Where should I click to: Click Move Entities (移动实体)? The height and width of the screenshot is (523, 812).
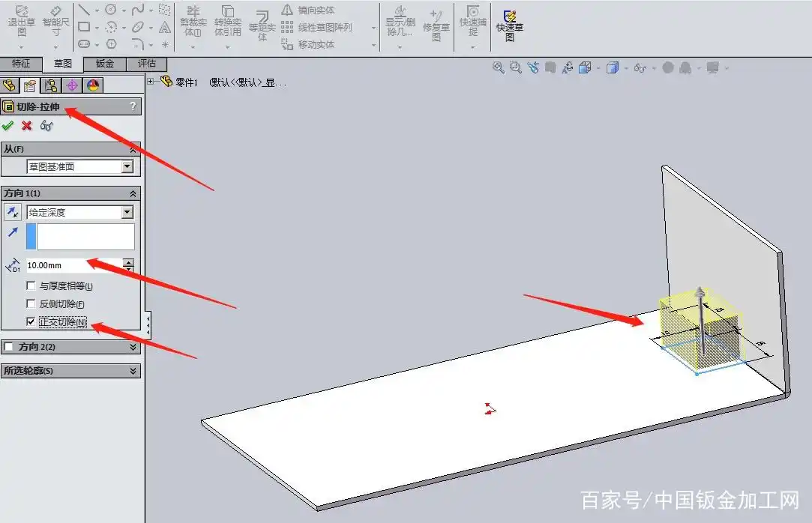(x=308, y=44)
